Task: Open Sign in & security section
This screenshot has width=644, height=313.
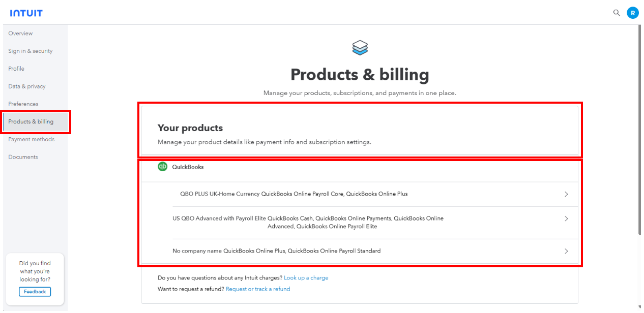Action: coord(30,51)
